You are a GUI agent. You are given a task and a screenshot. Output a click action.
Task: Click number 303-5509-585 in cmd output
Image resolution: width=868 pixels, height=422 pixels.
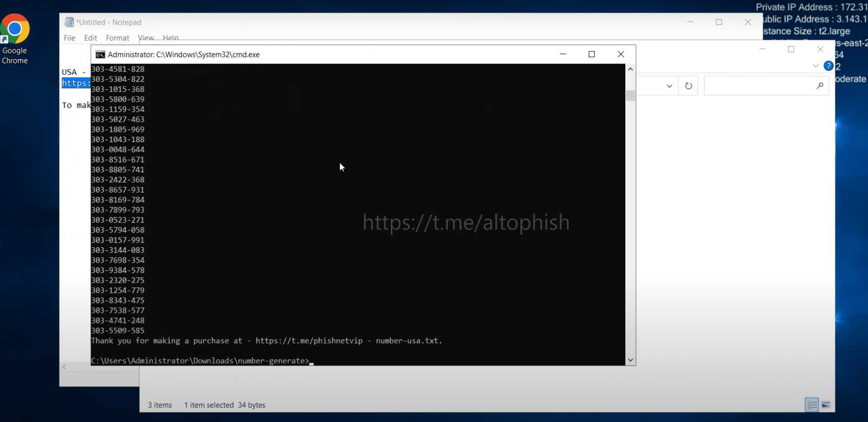[118, 331]
